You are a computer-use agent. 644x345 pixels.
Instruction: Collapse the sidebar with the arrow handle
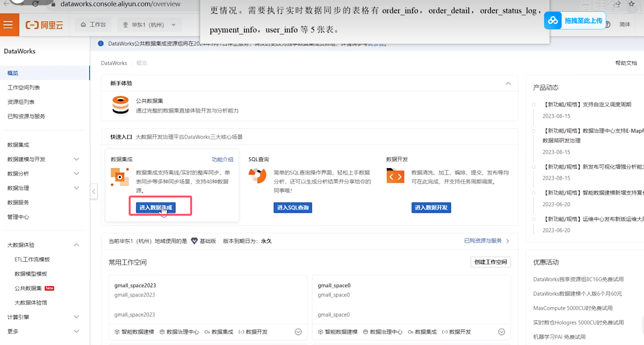click(x=94, y=192)
